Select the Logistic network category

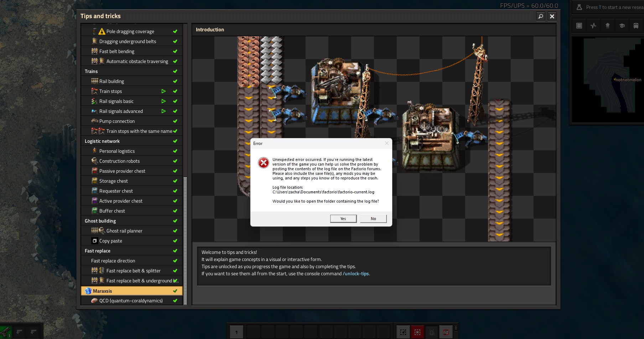[x=132, y=141]
